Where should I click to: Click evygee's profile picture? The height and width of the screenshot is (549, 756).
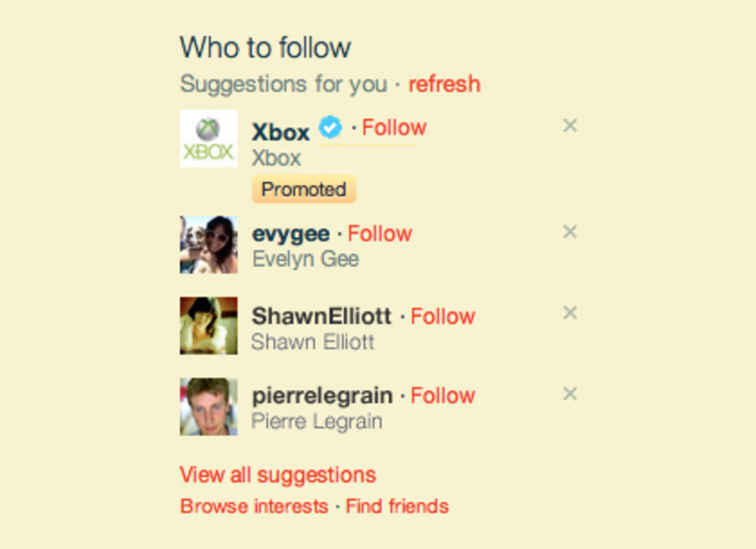pos(208,246)
